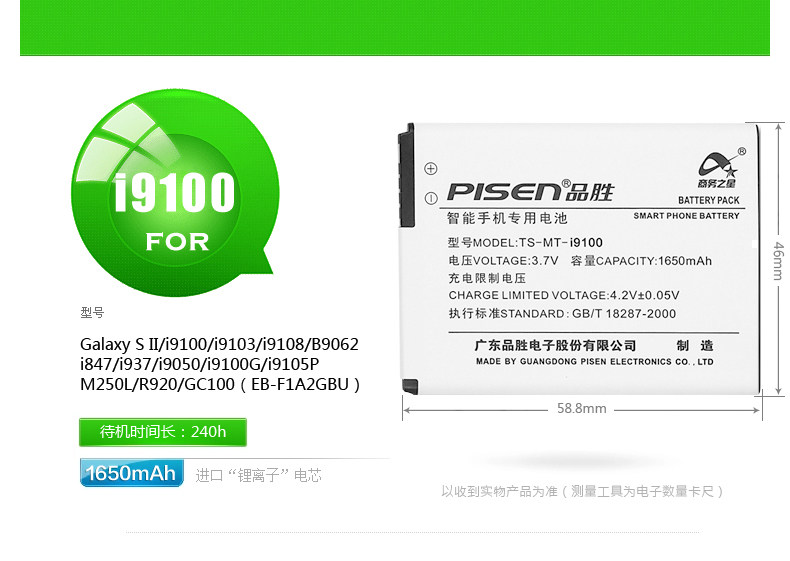This screenshot has height=561, width=790.
Task: Click the 型号 label under green badge
Action: pos(92,313)
